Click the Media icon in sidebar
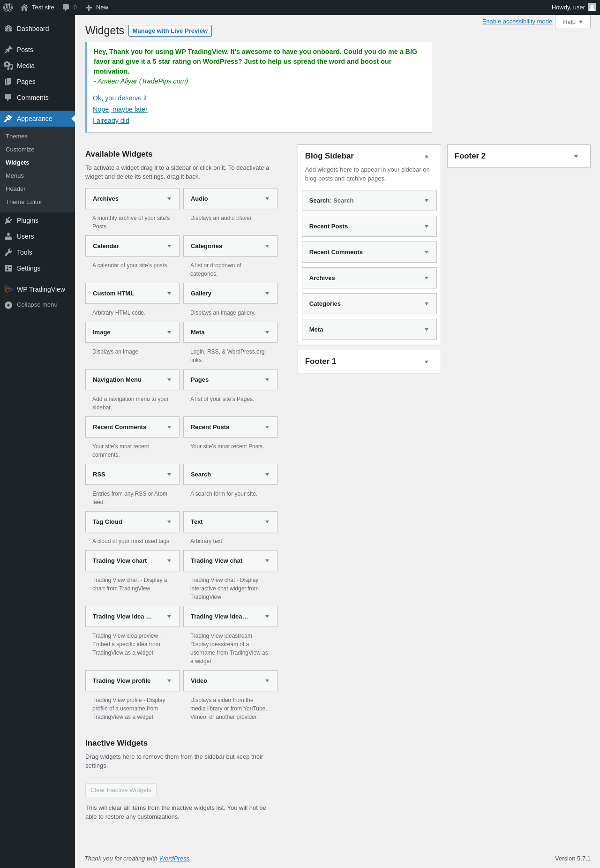The image size is (600, 868). click(x=8, y=66)
